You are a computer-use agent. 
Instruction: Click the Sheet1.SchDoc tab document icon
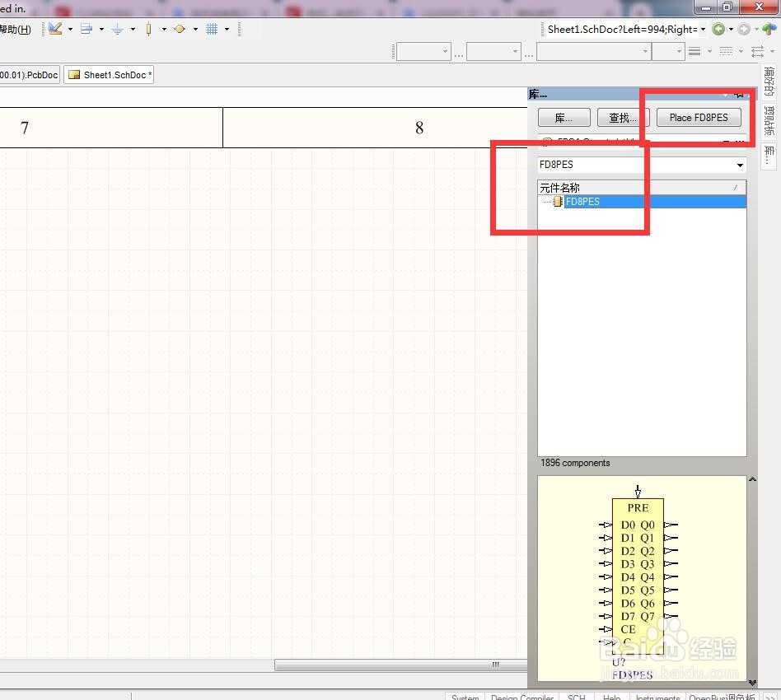point(74,75)
